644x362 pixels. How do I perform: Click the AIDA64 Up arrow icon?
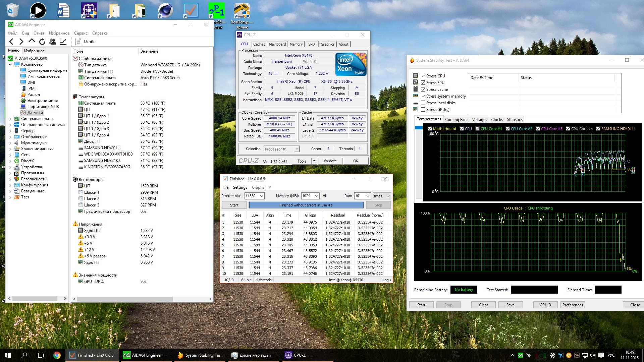pos(32,41)
